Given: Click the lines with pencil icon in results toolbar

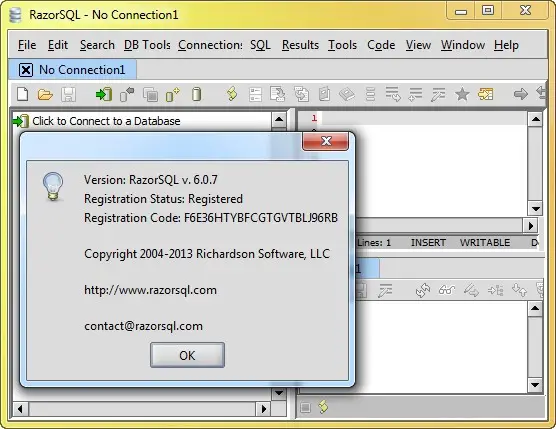Looking at the screenshot, I should 385,291.
